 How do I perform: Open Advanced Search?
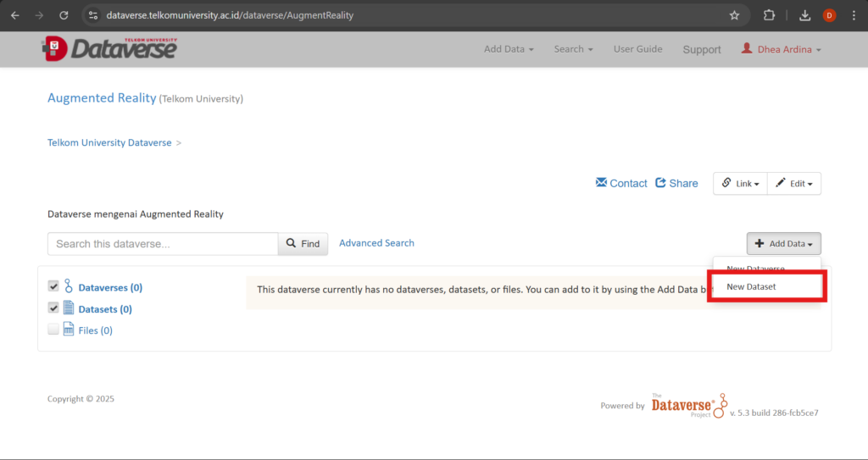coord(376,243)
